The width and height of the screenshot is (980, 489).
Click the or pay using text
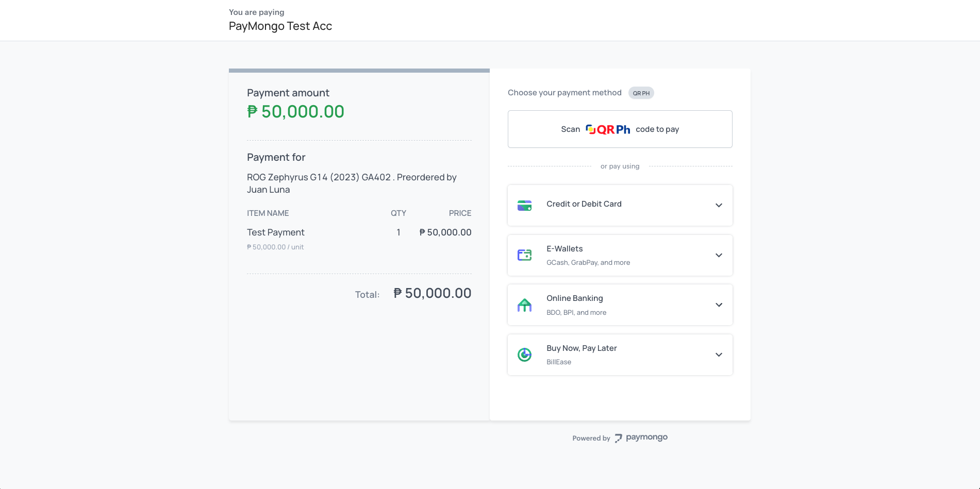[x=620, y=166]
